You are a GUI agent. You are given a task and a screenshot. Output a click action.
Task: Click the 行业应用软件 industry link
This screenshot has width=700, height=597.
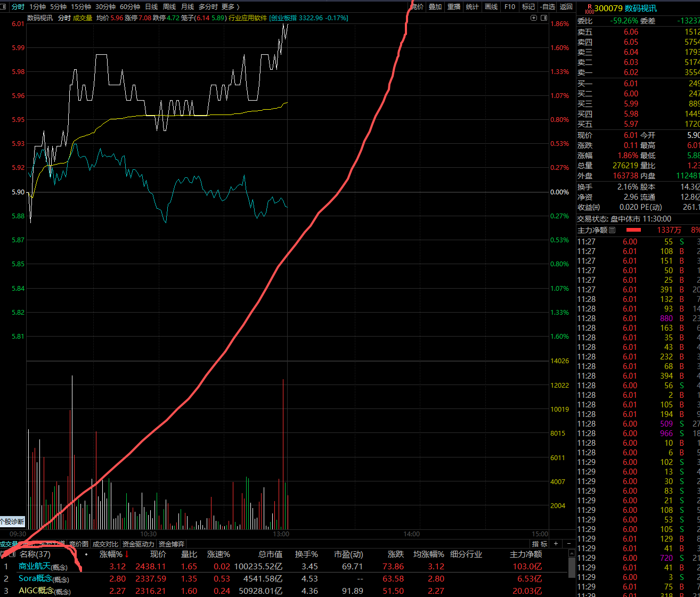pos(248,18)
